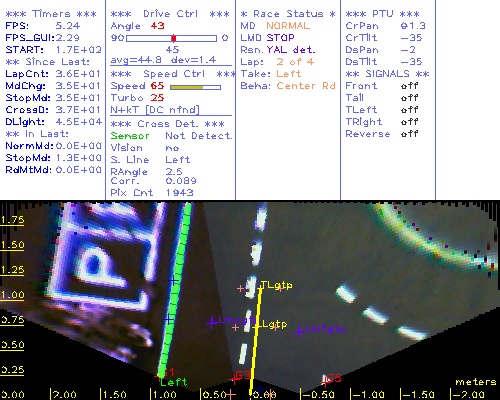The height and width of the screenshot is (400, 500).
Task: Click the purple Lmfgtp cross marker
Action: (299, 331)
